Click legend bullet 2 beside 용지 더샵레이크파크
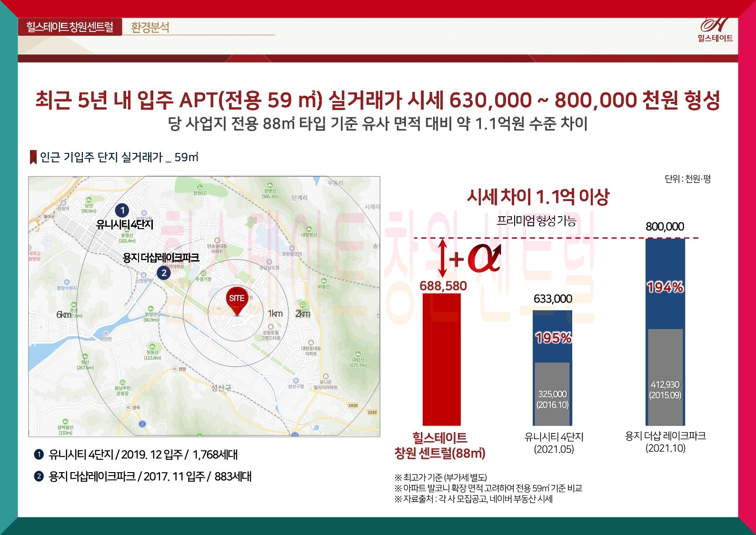The image size is (756, 535). coord(39,476)
